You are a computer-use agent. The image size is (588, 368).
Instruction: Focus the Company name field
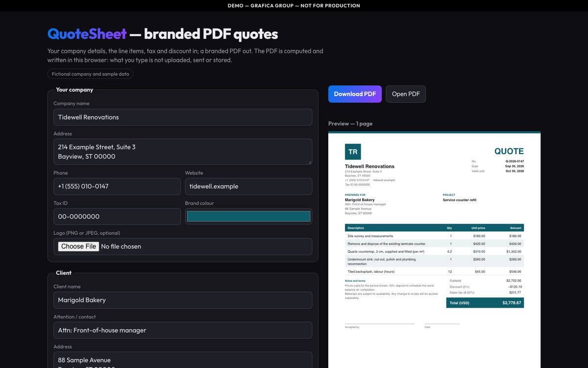(x=183, y=117)
